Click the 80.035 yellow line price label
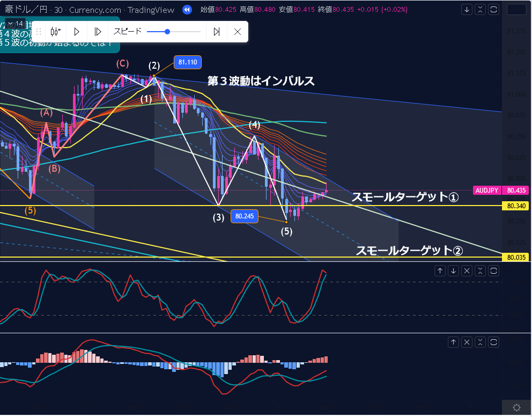This screenshot has height=417, width=532. 516,258
